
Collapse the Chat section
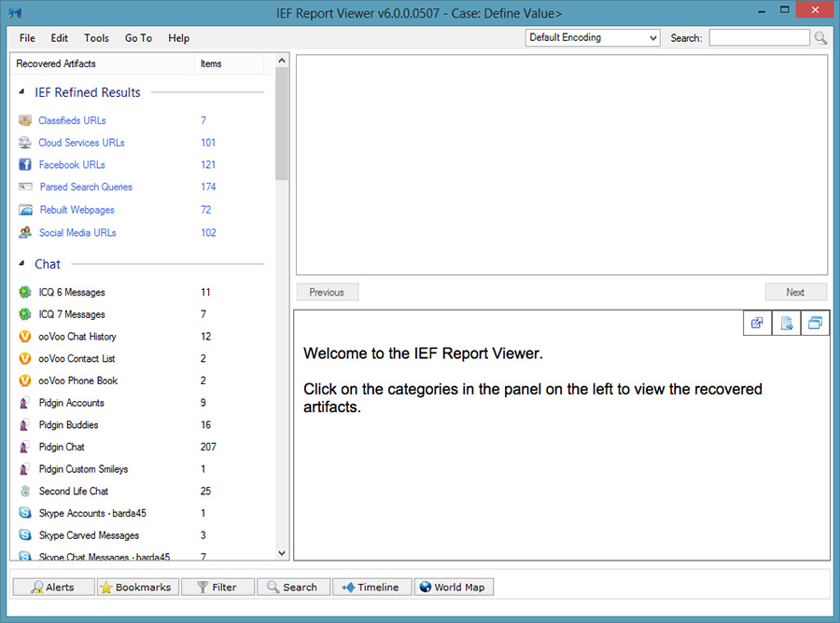point(21,263)
